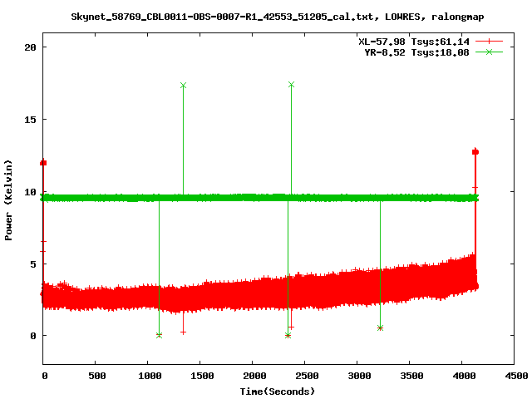Click the green YR legend line sample
This screenshot has width=532, height=399.
pyautogui.click(x=490, y=52)
